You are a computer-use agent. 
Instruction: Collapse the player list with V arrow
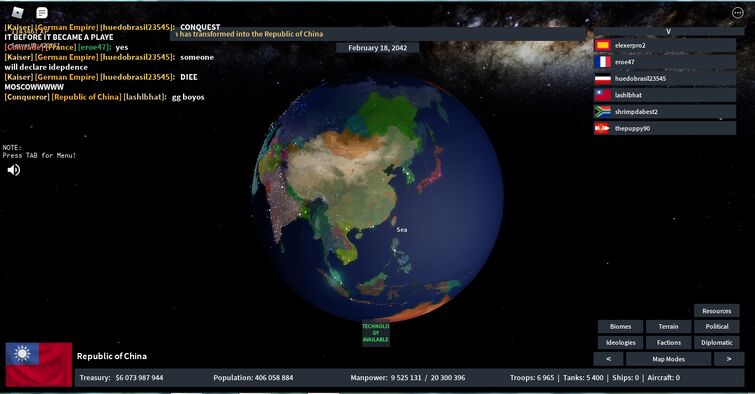pos(668,31)
